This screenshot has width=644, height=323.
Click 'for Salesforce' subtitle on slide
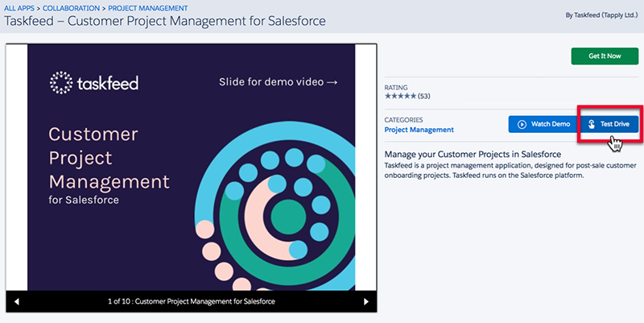click(x=84, y=200)
